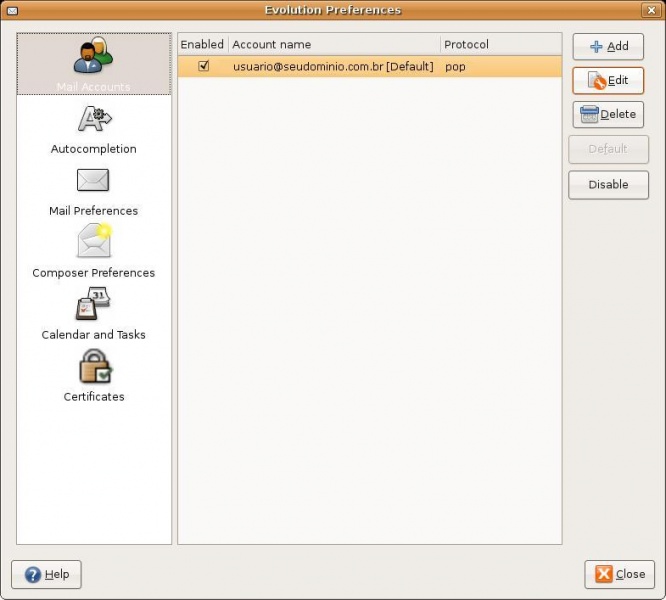Uncheck the Enabled checkbox for usuario@seudominio.com.br
666x600 pixels.
[x=204, y=66]
